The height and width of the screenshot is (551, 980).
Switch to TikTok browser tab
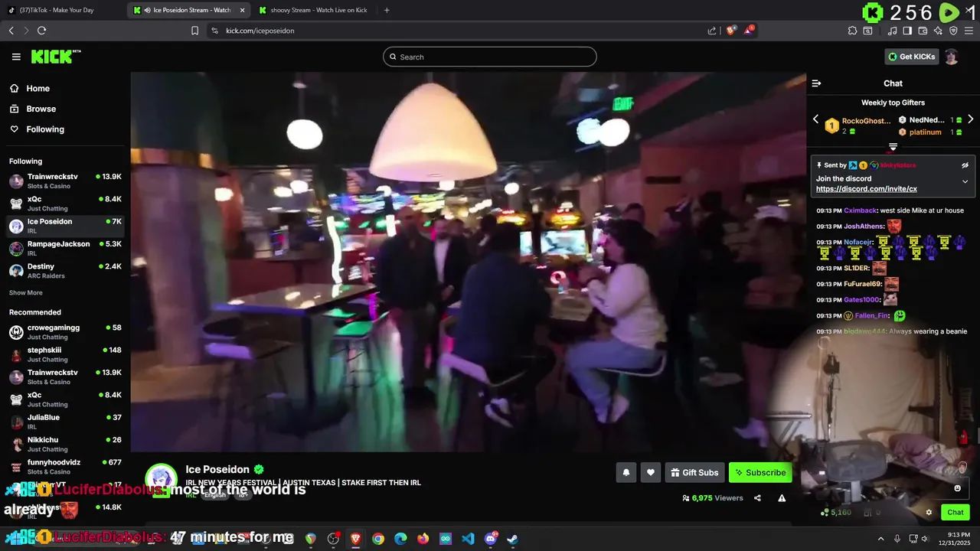pos(61,10)
